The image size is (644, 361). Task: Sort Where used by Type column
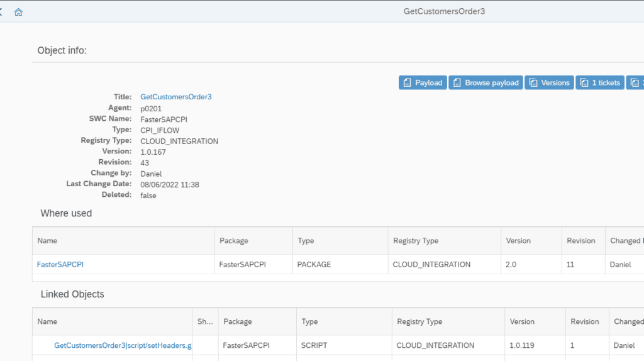pos(340,241)
